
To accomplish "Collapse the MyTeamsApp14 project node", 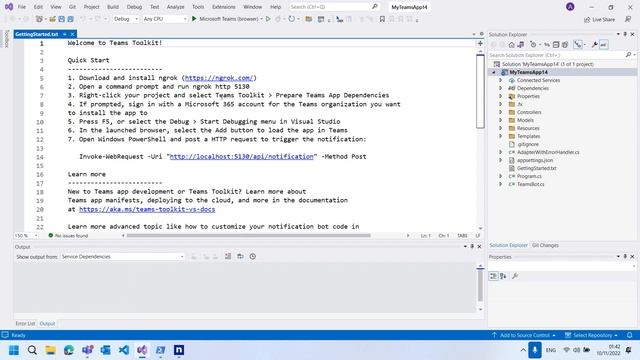I will [x=494, y=72].
